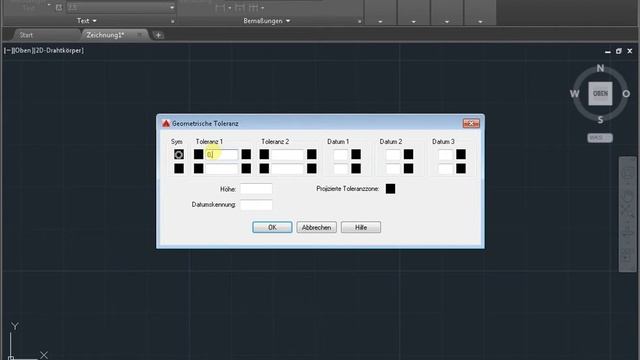
Task: Confirm the dialog with OK
Action: (272, 227)
